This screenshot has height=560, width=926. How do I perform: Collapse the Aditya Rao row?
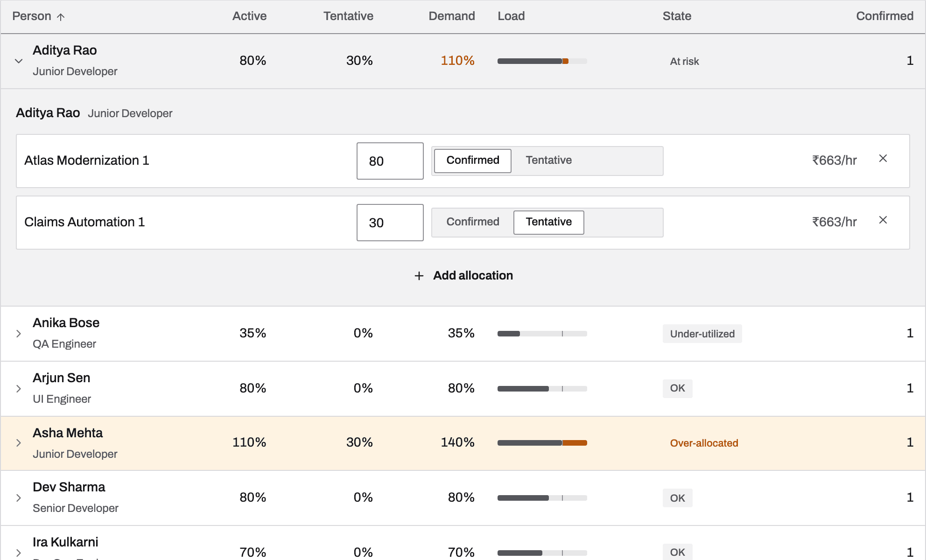coord(19,61)
